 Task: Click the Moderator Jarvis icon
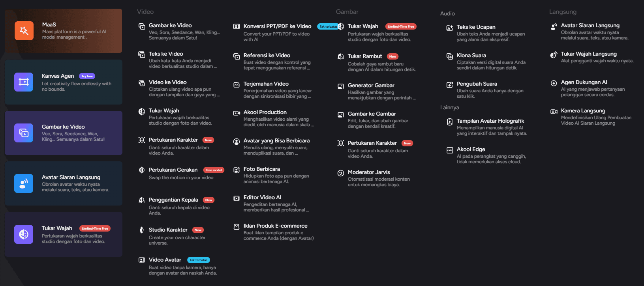340,173
